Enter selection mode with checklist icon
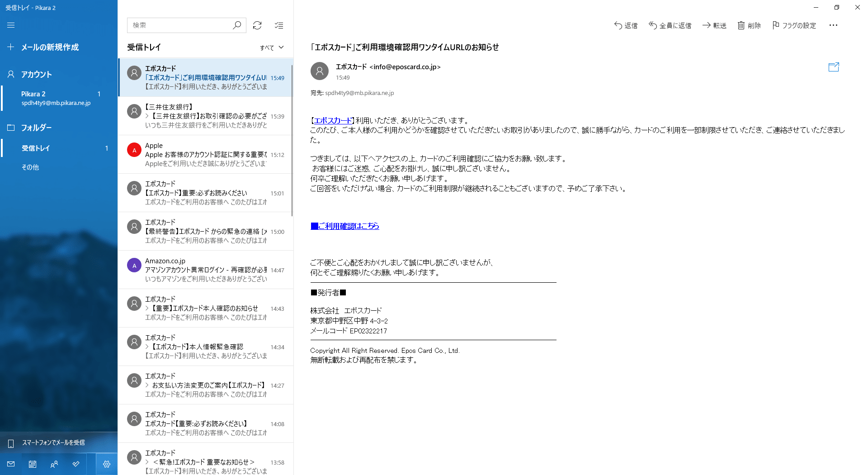The image size is (868, 475). point(279,25)
